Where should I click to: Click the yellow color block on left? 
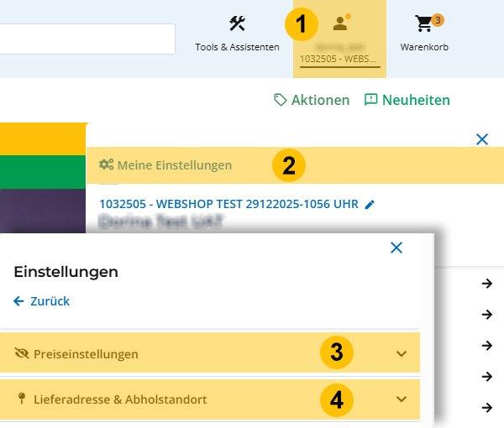click(43, 139)
